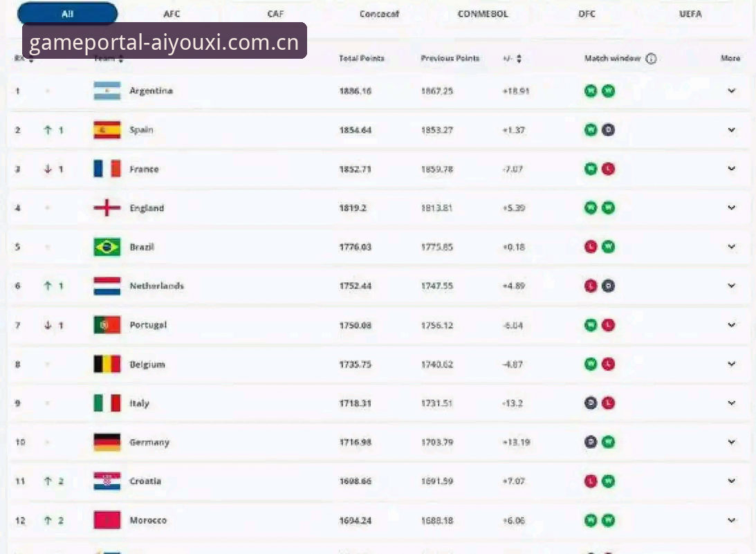Image resolution: width=756 pixels, height=554 pixels.
Task: Open the Netherlands team link
Action: coord(157,286)
